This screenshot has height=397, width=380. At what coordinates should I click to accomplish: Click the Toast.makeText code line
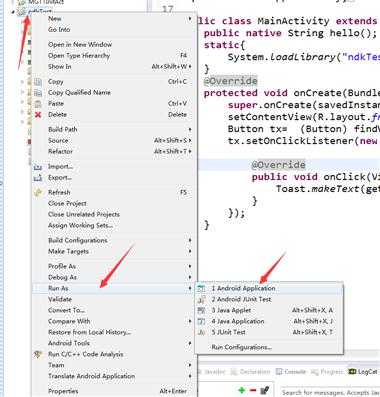328,189
